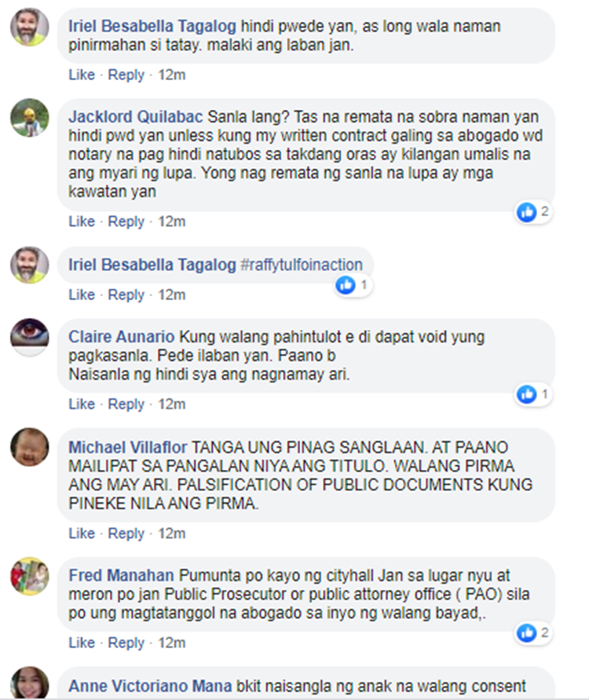Reply to Fred Manahan's comment
This screenshot has width=589, height=700.
click(x=126, y=643)
